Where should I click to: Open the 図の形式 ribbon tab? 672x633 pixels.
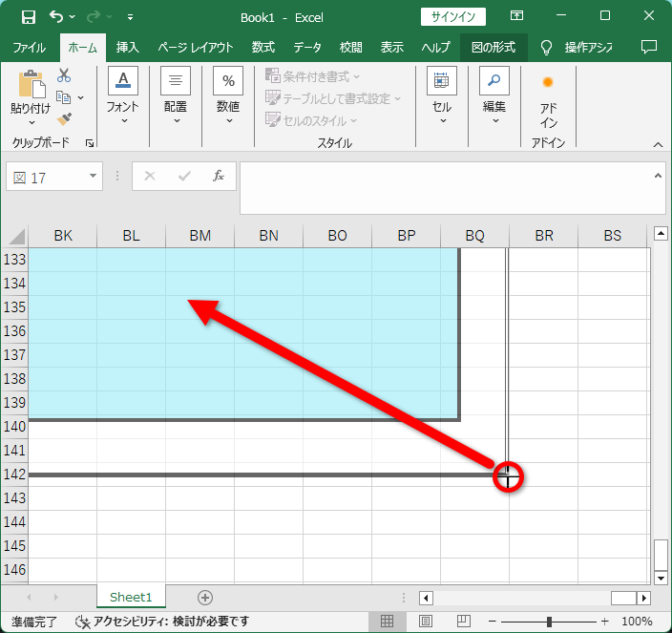(x=493, y=47)
